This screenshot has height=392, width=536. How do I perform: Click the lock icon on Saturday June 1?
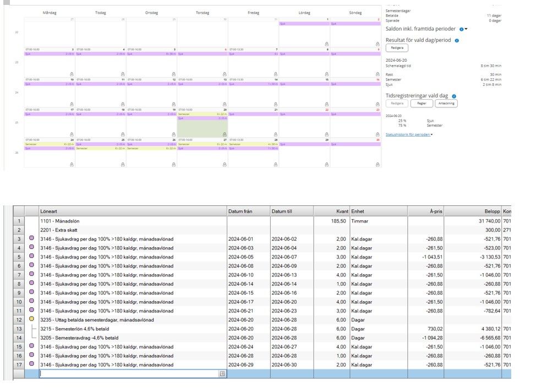point(327,43)
